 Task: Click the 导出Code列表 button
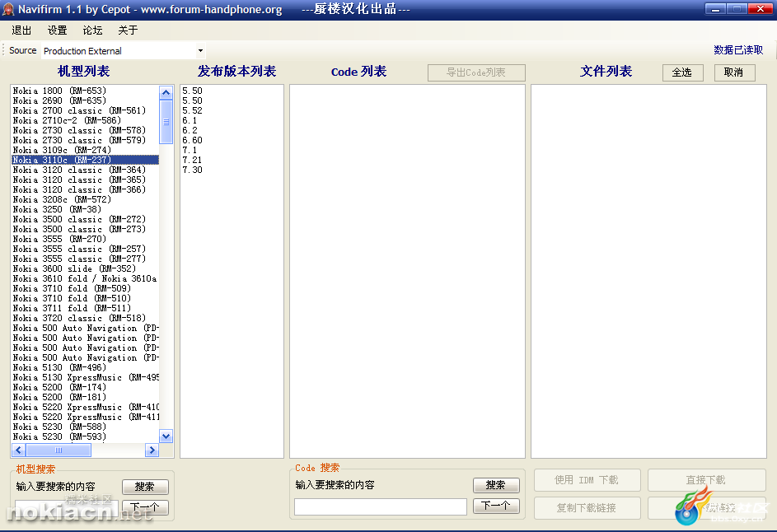coord(476,72)
